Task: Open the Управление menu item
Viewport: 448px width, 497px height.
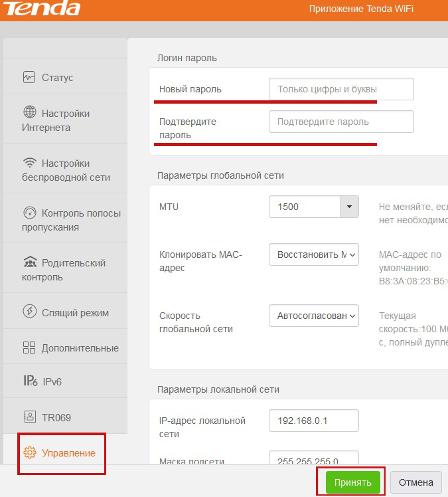Action: pyautogui.click(x=68, y=453)
